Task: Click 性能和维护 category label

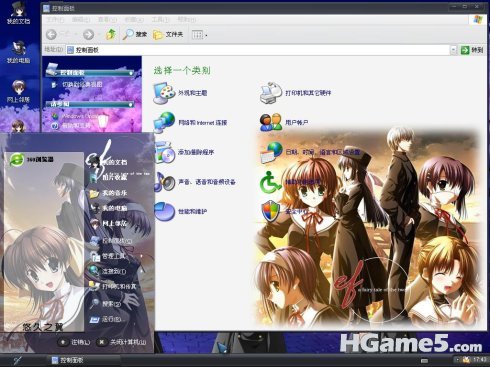Action: (x=193, y=211)
